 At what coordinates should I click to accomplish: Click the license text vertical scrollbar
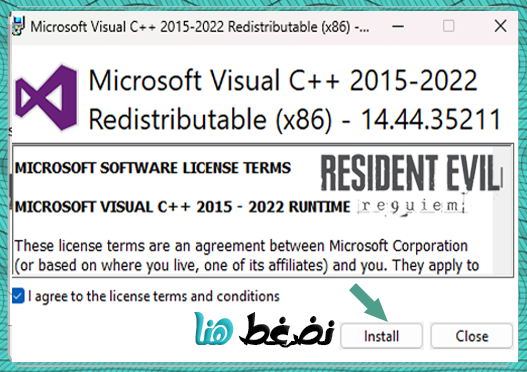(x=502, y=210)
